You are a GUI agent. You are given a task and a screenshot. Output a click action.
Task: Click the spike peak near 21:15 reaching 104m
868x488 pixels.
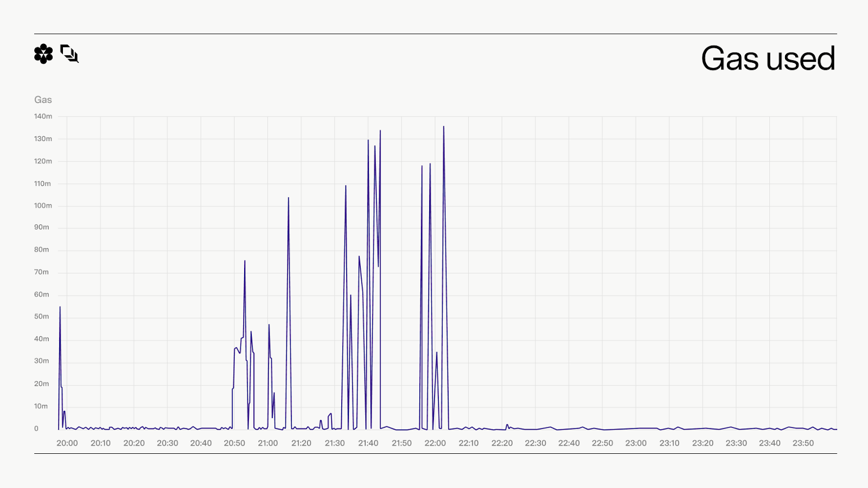(288, 198)
